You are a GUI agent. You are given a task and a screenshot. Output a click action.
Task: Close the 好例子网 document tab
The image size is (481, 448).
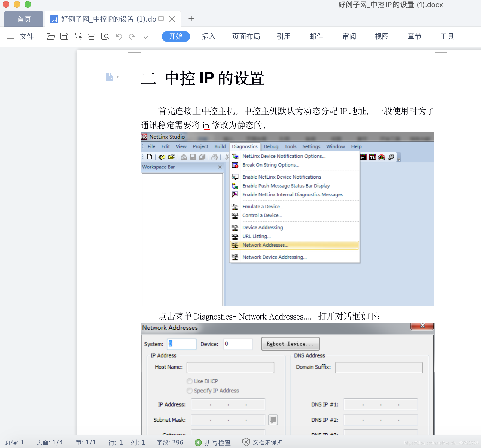172,19
